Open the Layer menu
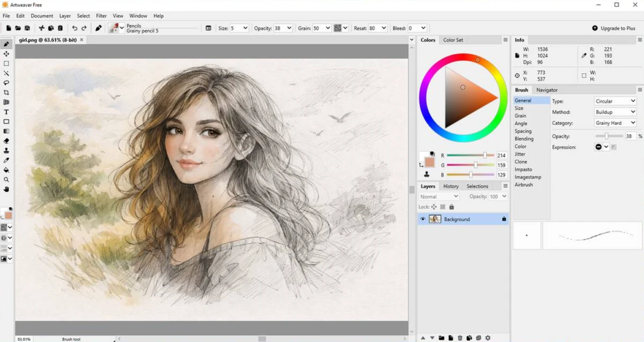 [x=65, y=16]
